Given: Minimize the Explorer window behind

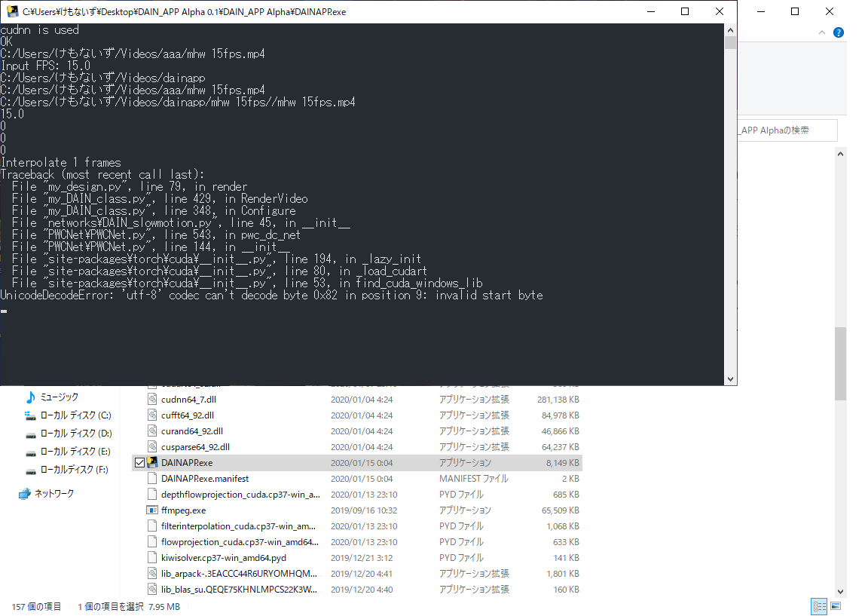Looking at the screenshot, I should (761, 11).
